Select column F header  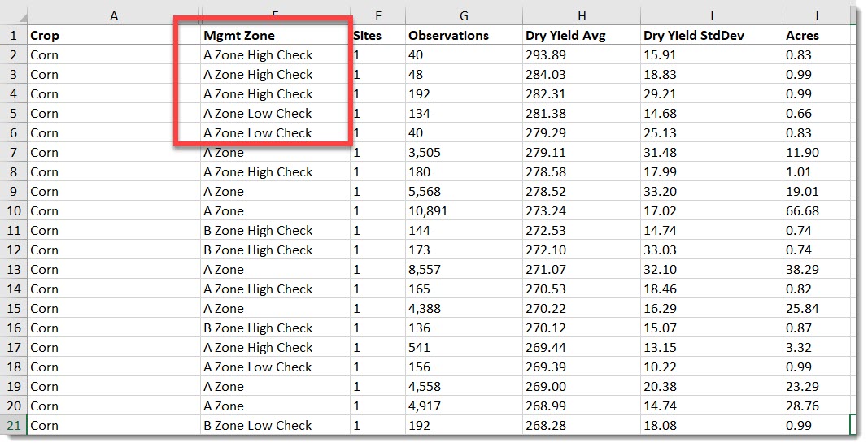point(377,16)
